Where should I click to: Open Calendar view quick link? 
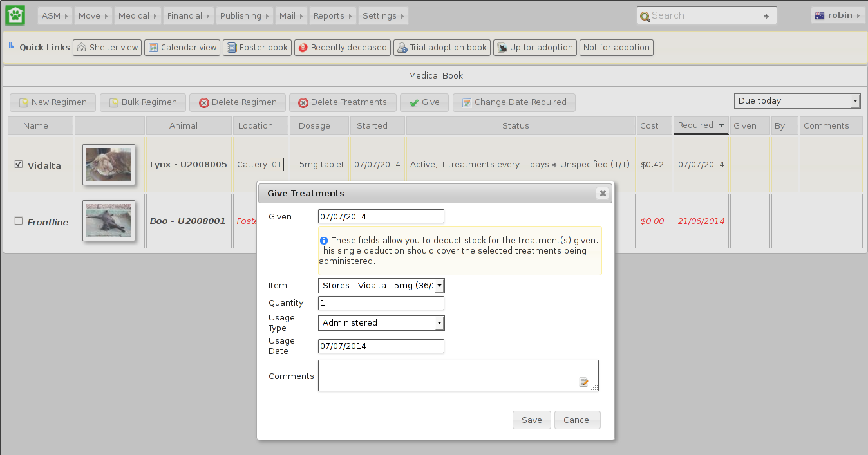coord(182,48)
